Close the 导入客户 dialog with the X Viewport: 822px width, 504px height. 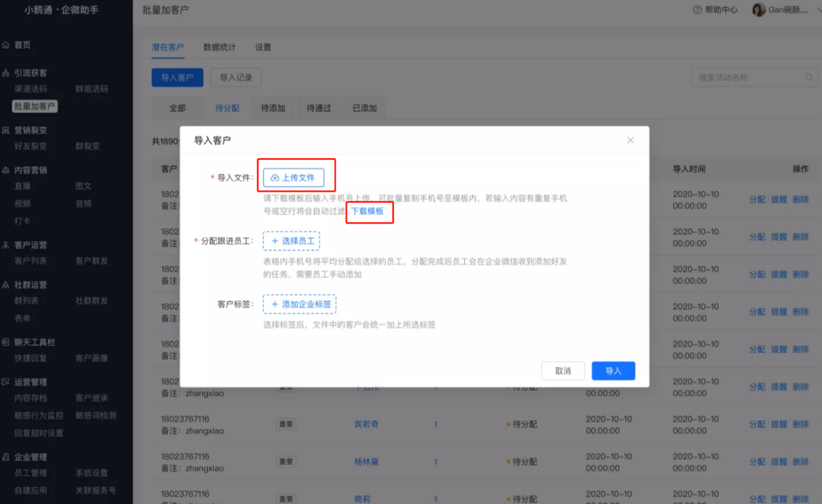pyautogui.click(x=630, y=140)
